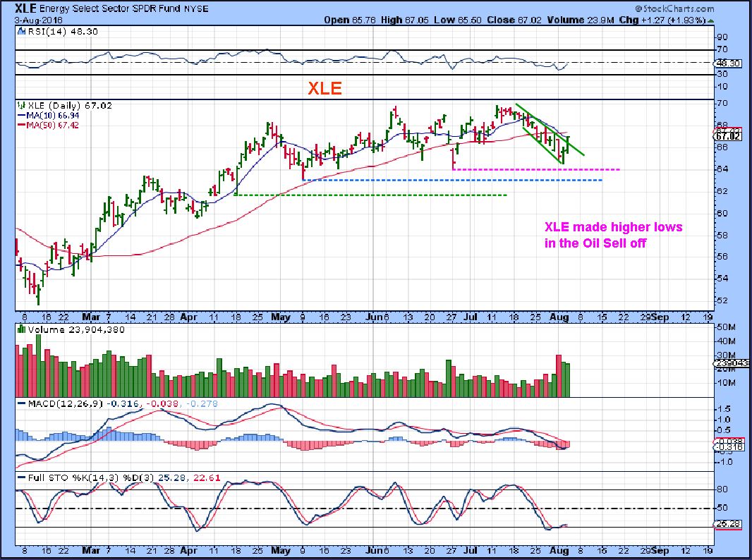Click the "Volume 23.9M" header value
The width and height of the screenshot is (752, 560).
pyautogui.click(x=581, y=20)
